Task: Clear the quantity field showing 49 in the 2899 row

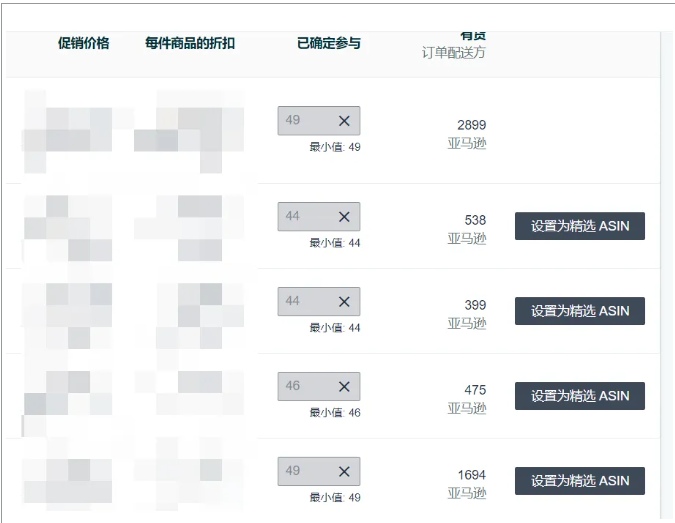Action: point(344,121)
